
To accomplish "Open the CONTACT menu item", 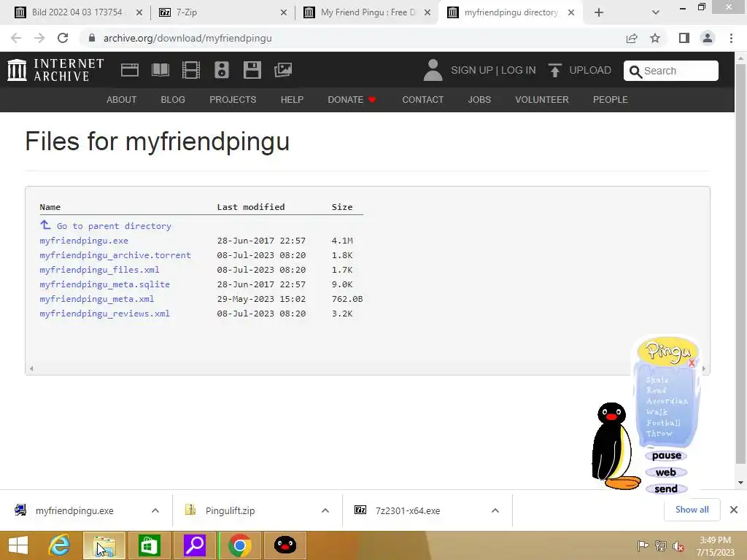I will click(x=422, y=99).
